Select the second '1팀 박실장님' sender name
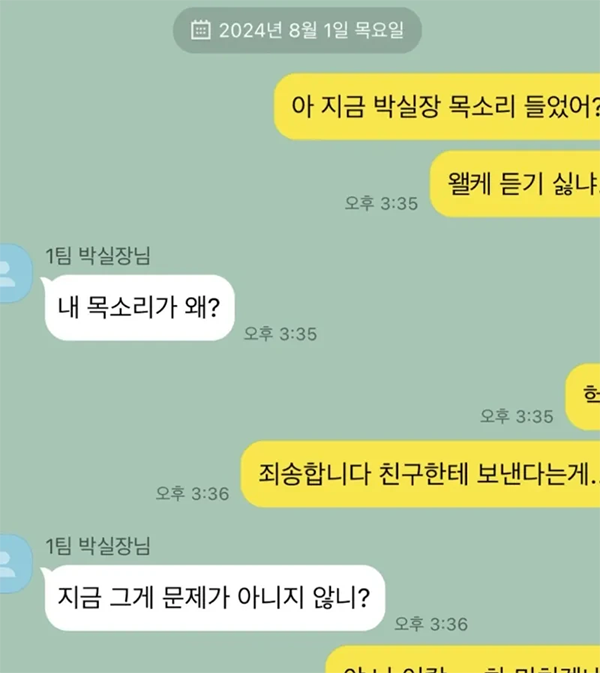 click(x=98, y=546)
